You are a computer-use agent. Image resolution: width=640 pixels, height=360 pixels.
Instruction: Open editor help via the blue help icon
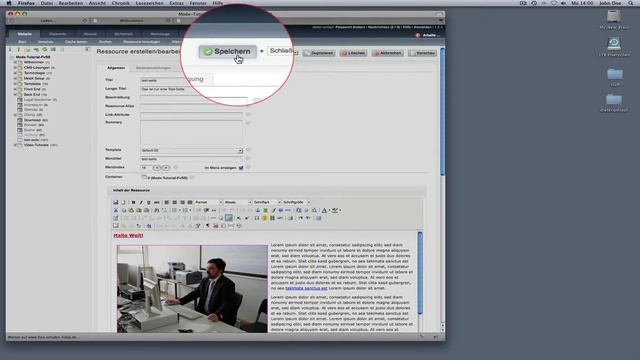point(281,210)
